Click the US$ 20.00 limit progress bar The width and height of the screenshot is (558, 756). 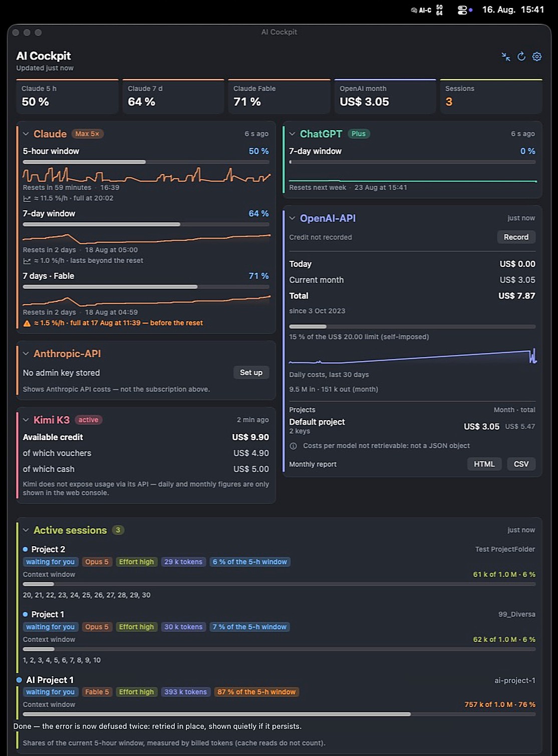412,326
